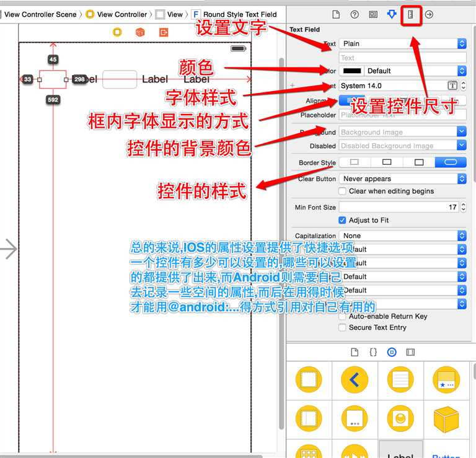Open the Connections inspector arrow icon

429,14
